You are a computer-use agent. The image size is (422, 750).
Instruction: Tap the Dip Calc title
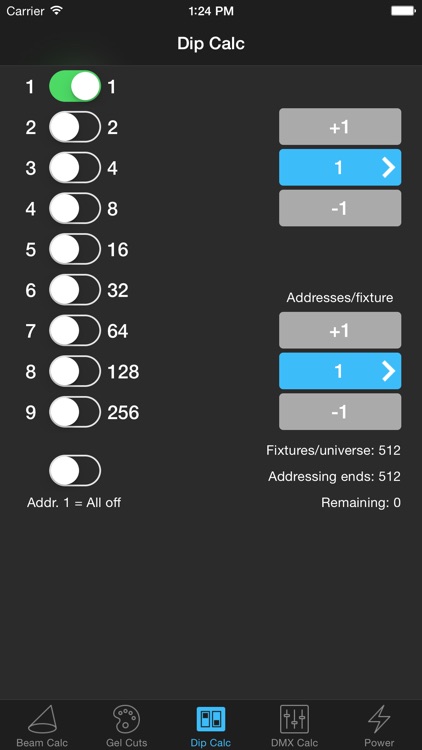[x=211, y=44]
